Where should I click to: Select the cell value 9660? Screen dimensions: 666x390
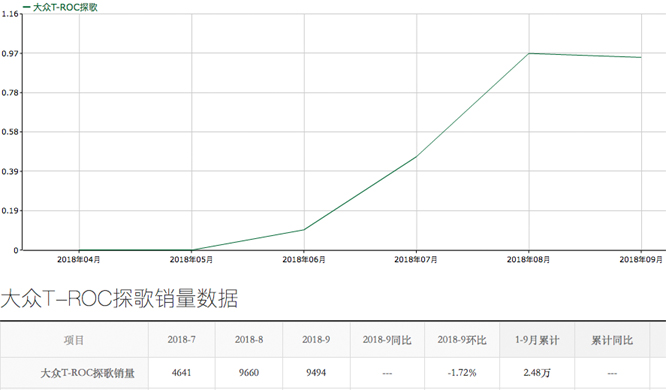(x=249, y=373)
